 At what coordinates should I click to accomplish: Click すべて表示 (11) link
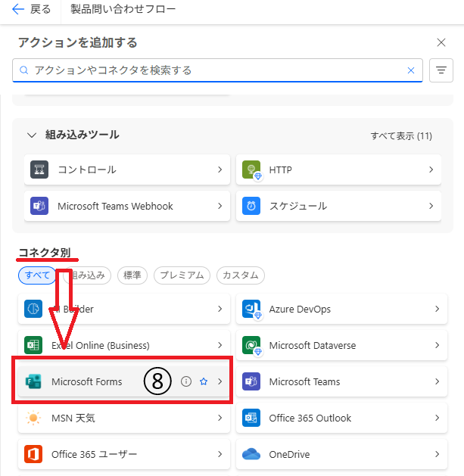pyautogui.click(x=400, y=136)
